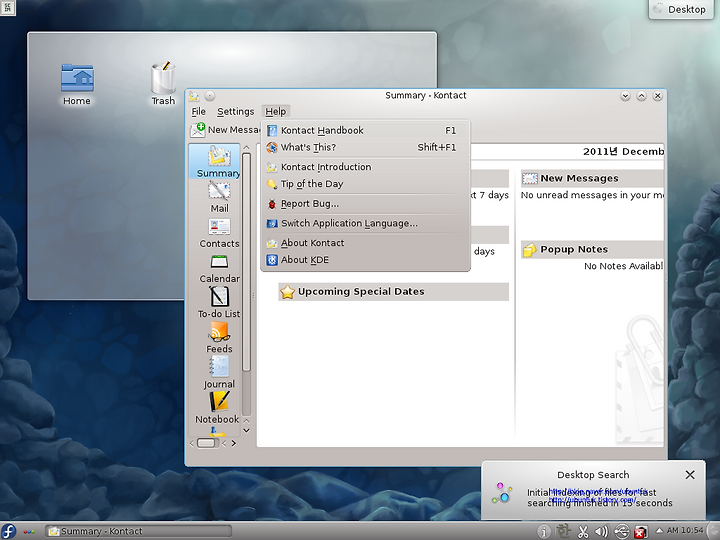Click the New Message toolbar button
Viewport: 720px width, 540px height.
pyautogui.click(x=225, y=130)
